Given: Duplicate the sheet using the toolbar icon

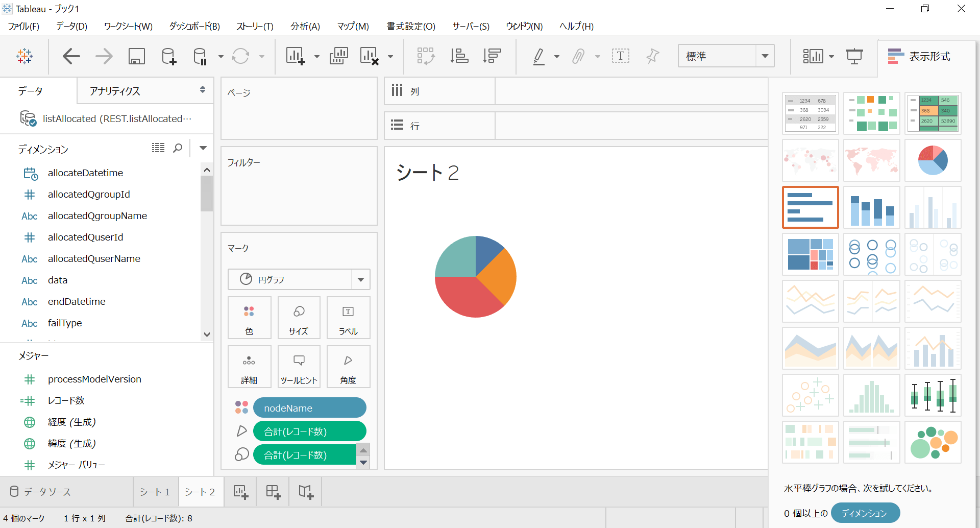Looking at the screenshot, I should 338,56.
